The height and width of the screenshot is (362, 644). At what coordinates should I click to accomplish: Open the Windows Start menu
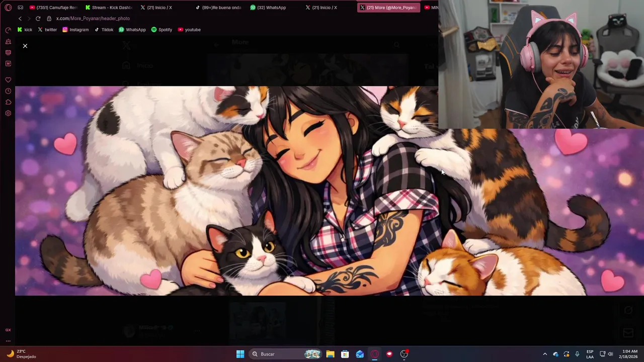pos(240,354)
